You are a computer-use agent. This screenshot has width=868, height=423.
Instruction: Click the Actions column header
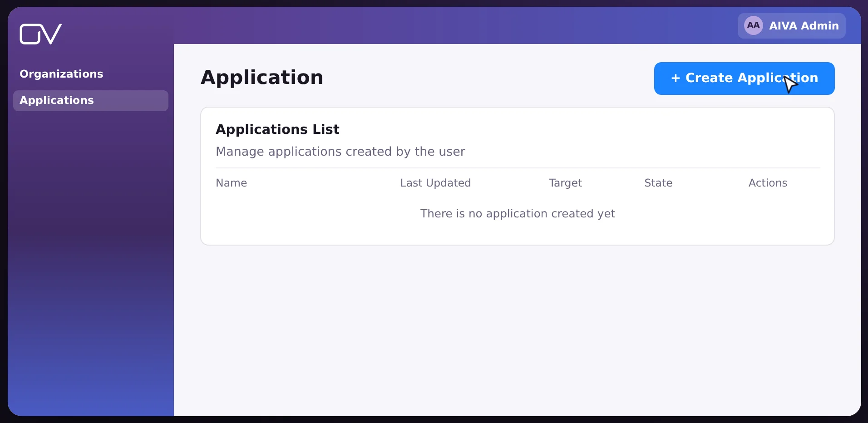[x=768, y=183]
